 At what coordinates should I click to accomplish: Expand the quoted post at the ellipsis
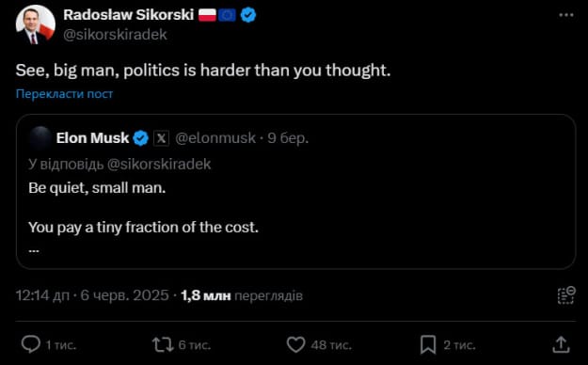(x=34, y=248)
